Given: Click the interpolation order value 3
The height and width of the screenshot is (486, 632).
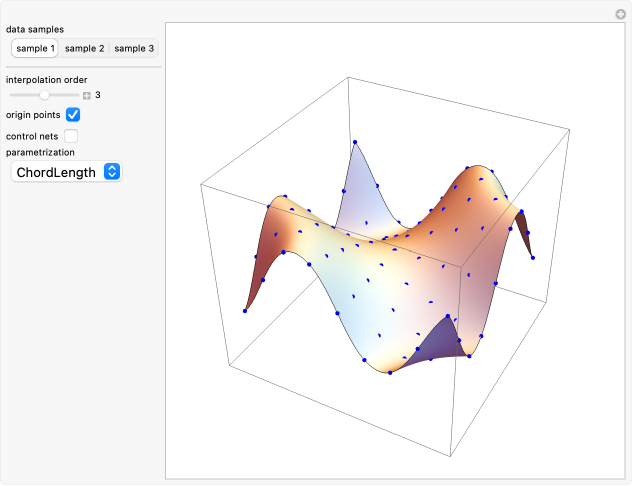Looking at the screenshot, I should tap(98, 96).
